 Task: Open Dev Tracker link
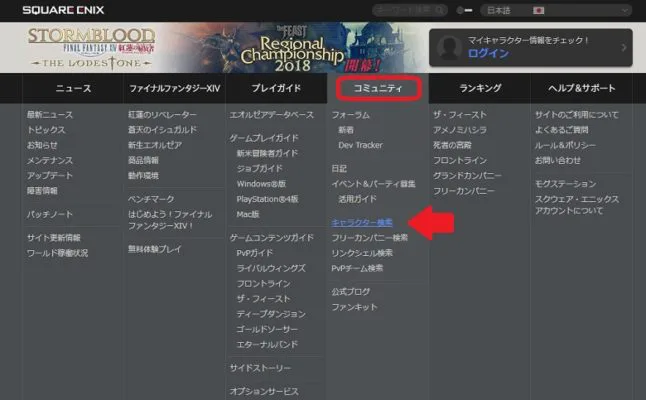click(360, 145)
